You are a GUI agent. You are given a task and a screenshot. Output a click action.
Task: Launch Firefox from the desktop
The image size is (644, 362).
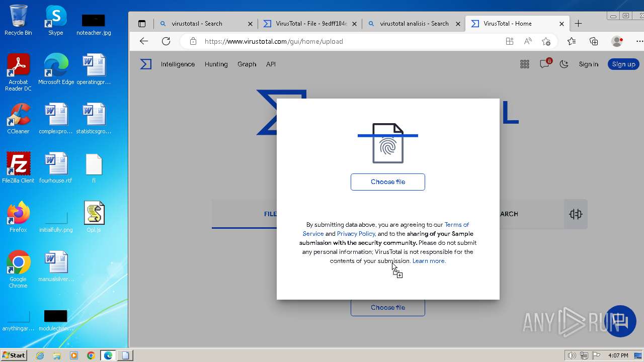pos(18,217)
